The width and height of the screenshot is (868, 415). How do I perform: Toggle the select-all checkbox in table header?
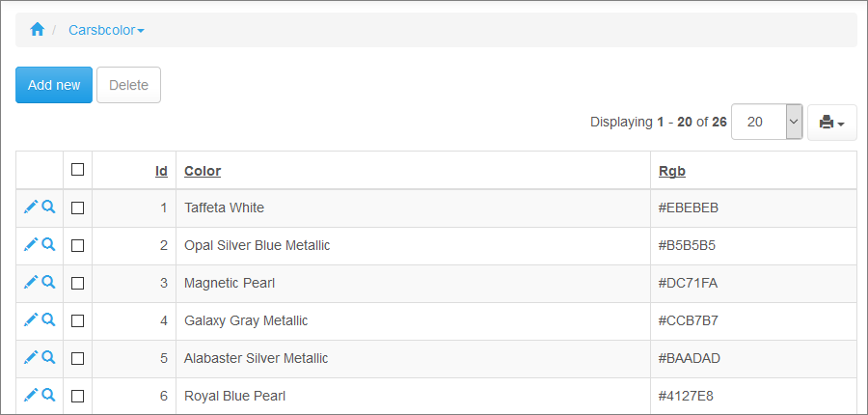(78, 170)
